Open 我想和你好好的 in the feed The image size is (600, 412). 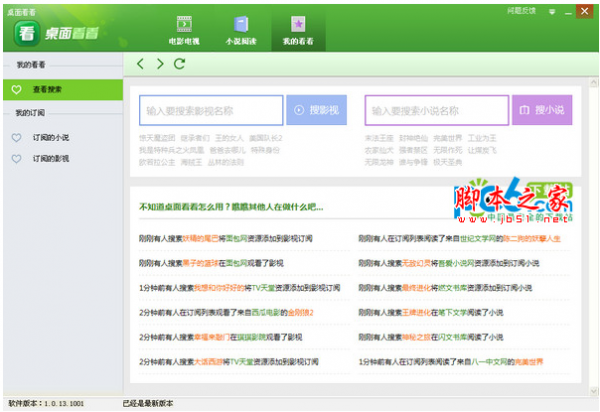pos(219,288)
